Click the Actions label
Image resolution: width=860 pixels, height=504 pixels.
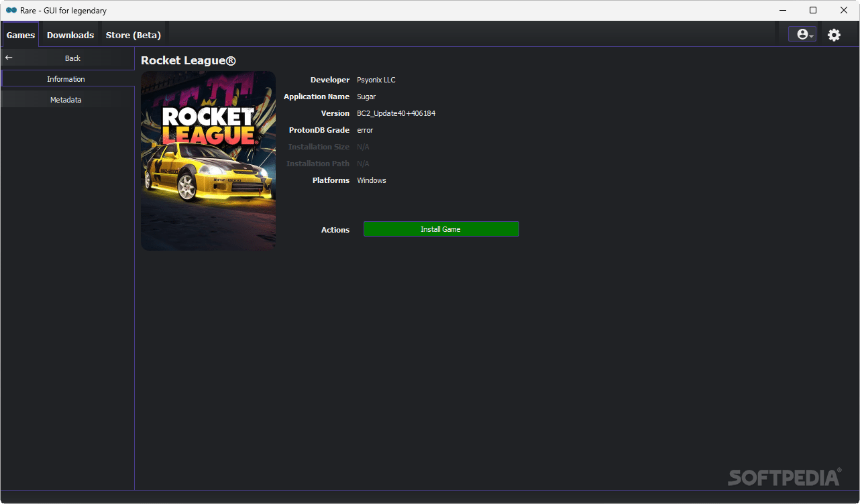point(335,230)
